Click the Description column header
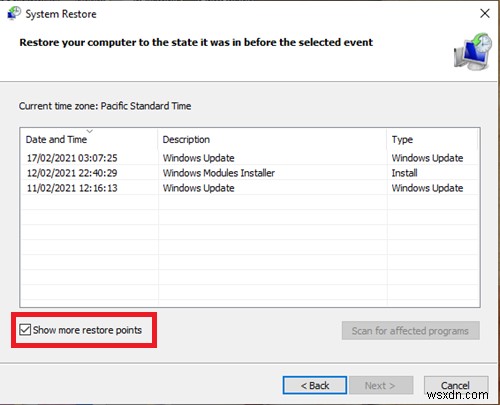This screenshot has height=405, width=500. click(x=272, y=139)
